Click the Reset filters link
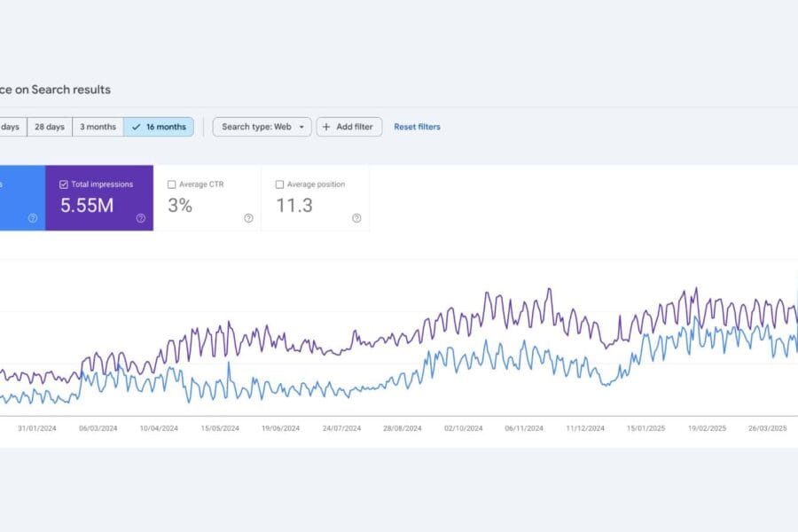This screenshot has height=532, width=798. pyautogui.click(x=417, y=127)
